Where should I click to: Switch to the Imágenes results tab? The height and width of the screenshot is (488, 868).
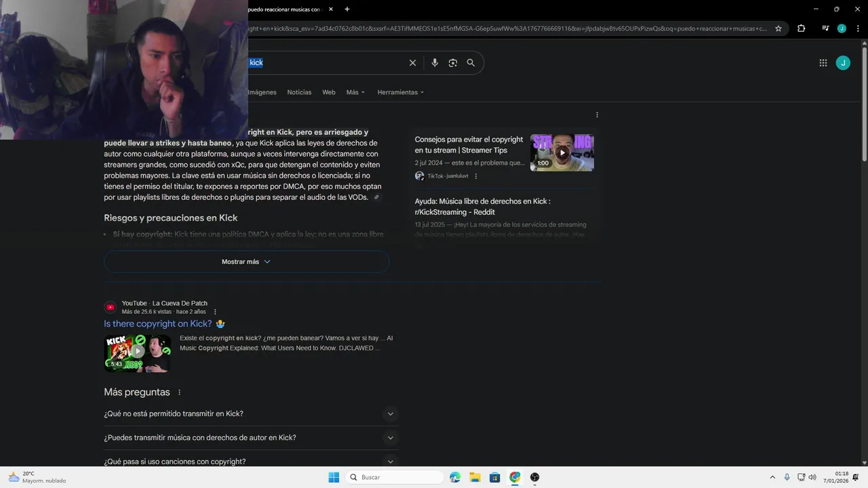262,92
